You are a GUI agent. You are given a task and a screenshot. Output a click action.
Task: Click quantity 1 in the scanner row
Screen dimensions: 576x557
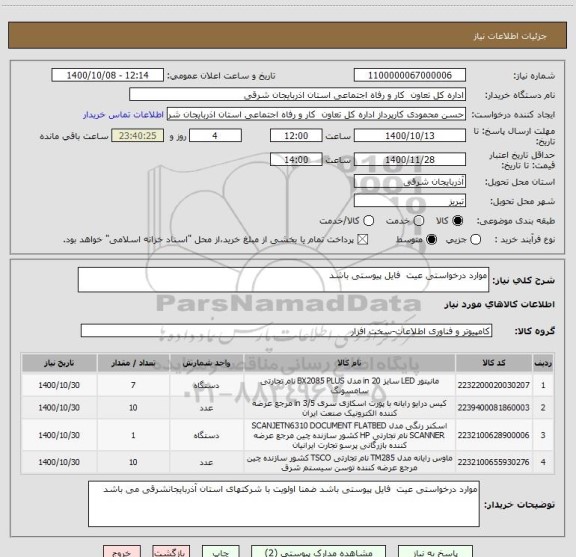coord(133,435)
